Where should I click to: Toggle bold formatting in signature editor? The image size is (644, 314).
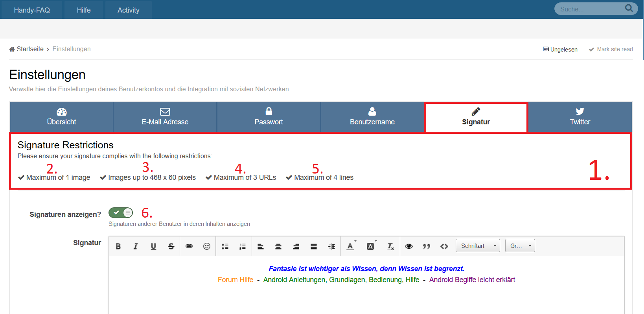tap(118, 246)
